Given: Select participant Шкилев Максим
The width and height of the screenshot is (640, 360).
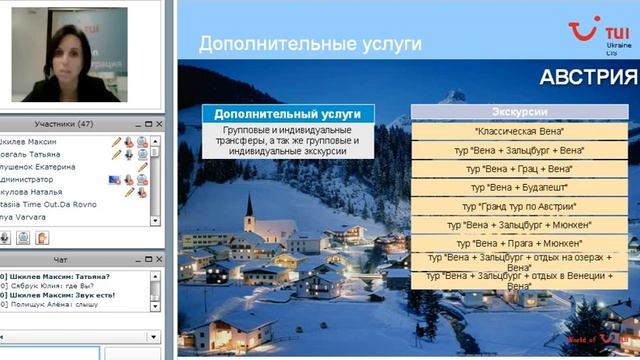Looking at the screenshot, I should [x=28, y=142].
